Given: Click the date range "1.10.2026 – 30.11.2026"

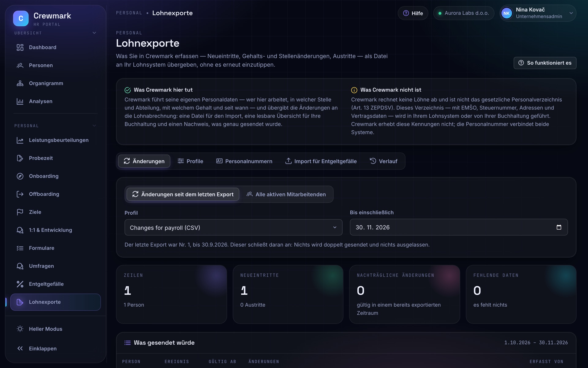Looking at the screenshot, I should tap(536, 343).
